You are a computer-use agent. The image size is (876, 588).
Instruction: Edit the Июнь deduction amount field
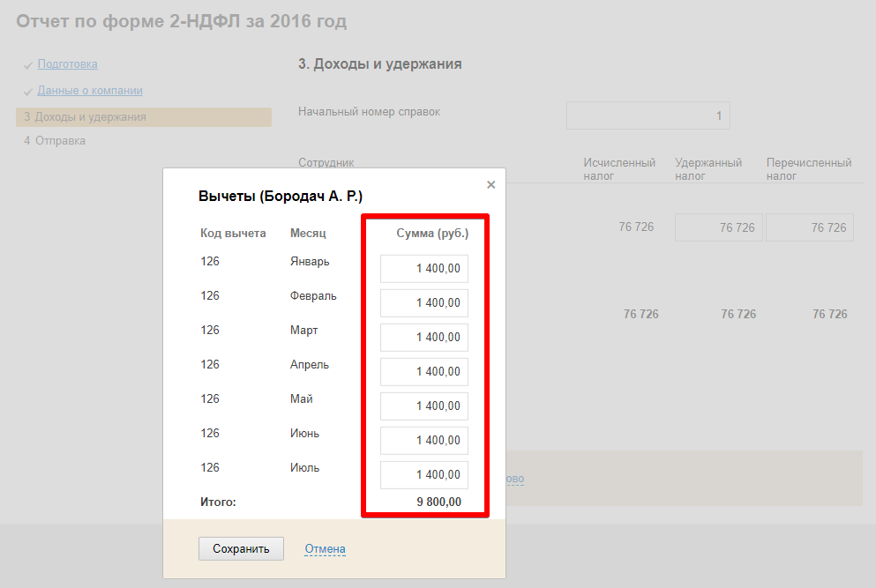coord(424,441)
